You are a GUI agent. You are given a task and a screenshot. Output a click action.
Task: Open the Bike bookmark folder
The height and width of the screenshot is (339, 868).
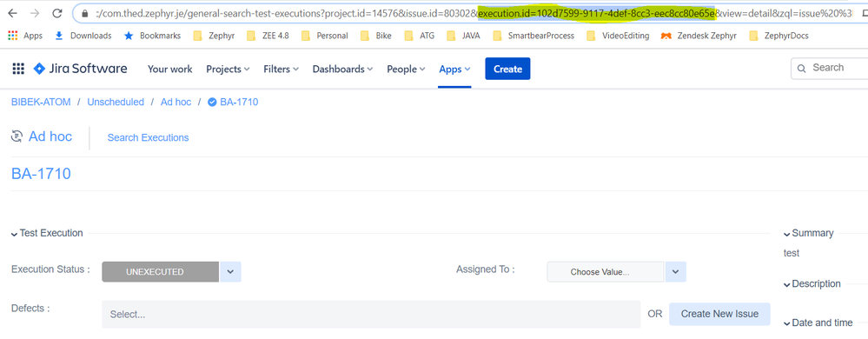(x=376, y=36)
